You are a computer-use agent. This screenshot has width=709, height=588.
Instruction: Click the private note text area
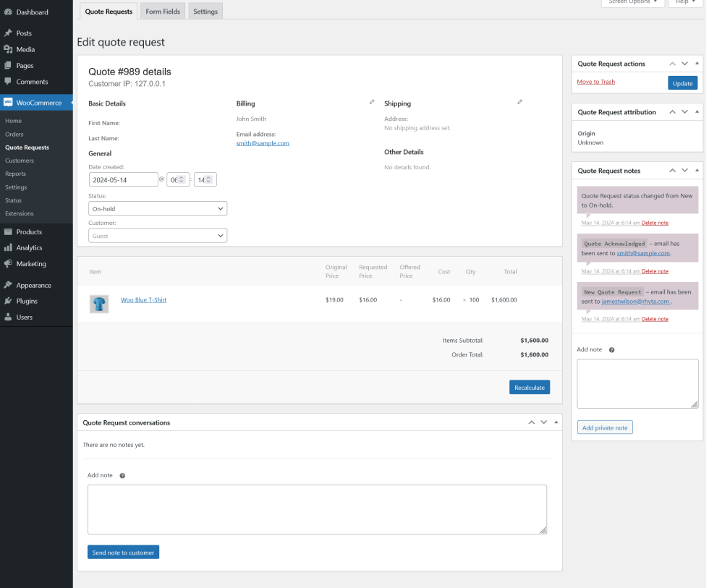637,384
